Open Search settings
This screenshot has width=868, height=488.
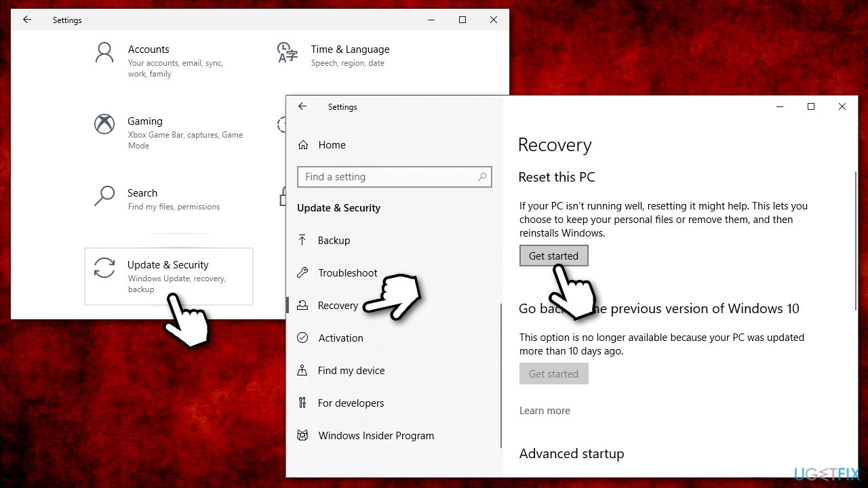pyautogui.click(x=142, y=192)
